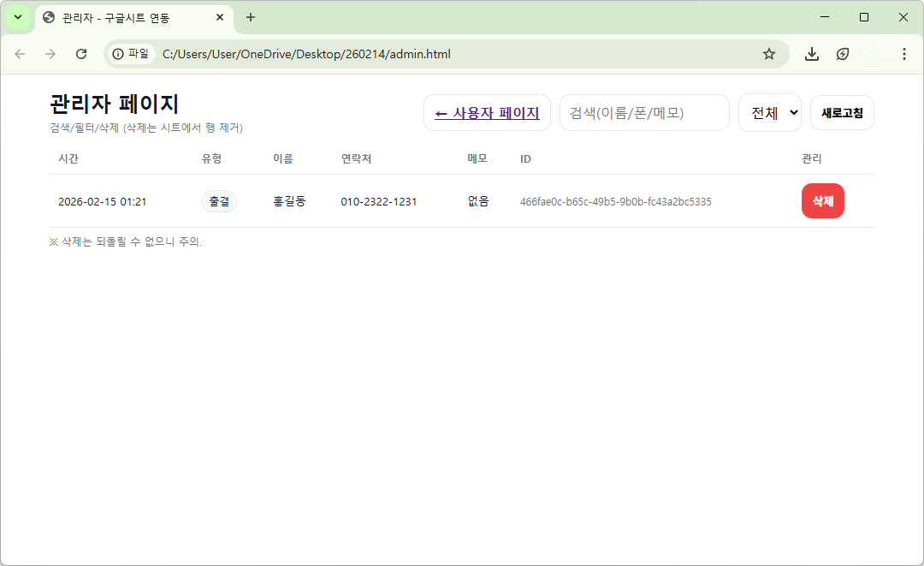The image size is (924, 566).
Task: Go back using the browser back arrow
Action: (20, 54)
